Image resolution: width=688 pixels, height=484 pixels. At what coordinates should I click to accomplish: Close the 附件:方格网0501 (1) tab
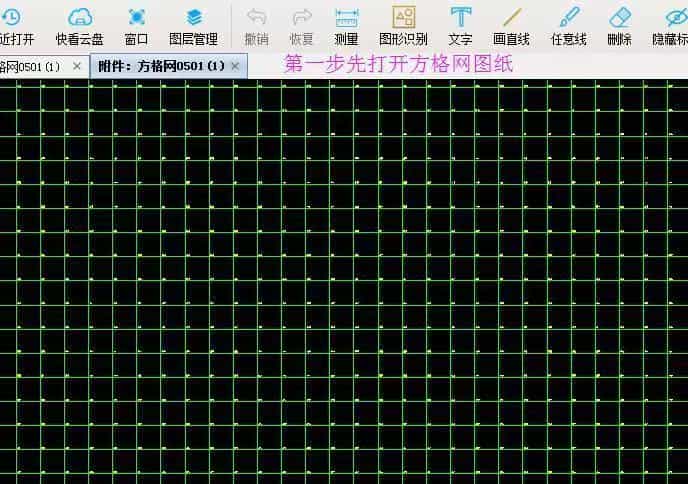235,66
